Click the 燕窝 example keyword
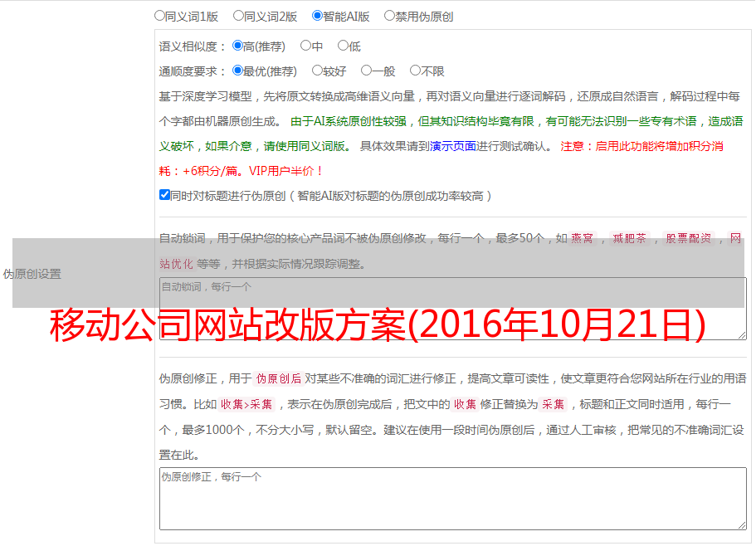The image size is (756, 546). click(x=582, y=238)
